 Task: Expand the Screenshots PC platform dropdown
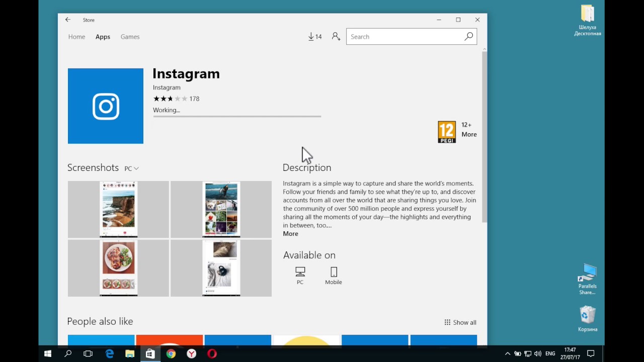[x=131, y=168]
